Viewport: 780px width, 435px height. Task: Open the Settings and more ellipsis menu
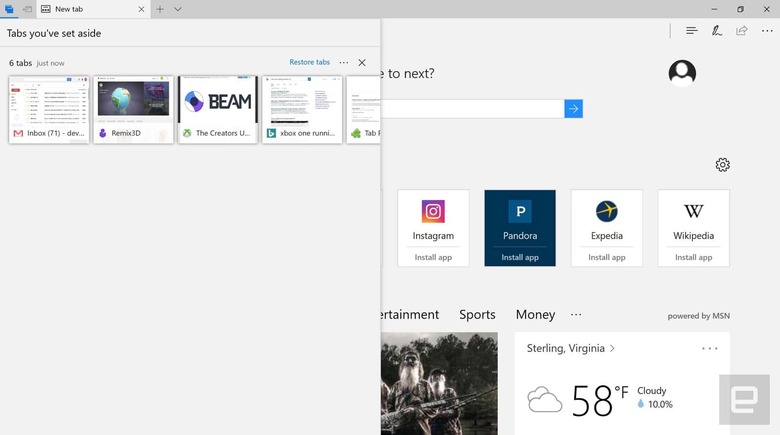pyautogui.click(x=767, y=31)
